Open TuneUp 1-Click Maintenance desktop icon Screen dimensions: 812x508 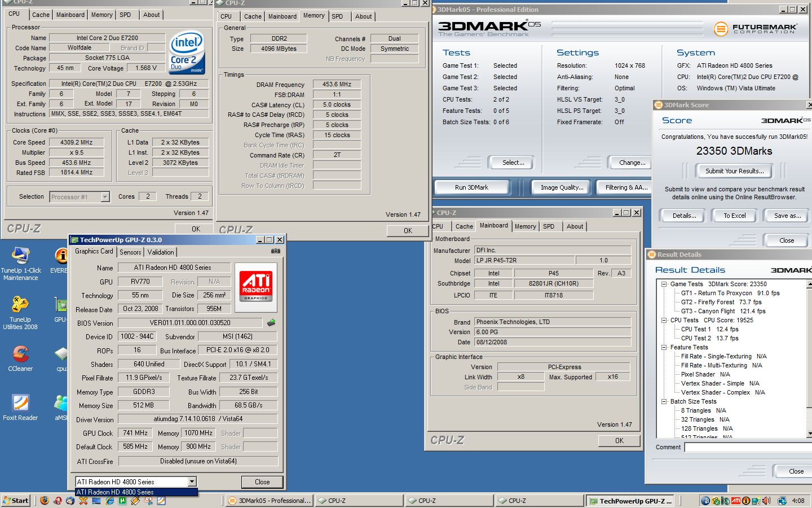(20, 264)
